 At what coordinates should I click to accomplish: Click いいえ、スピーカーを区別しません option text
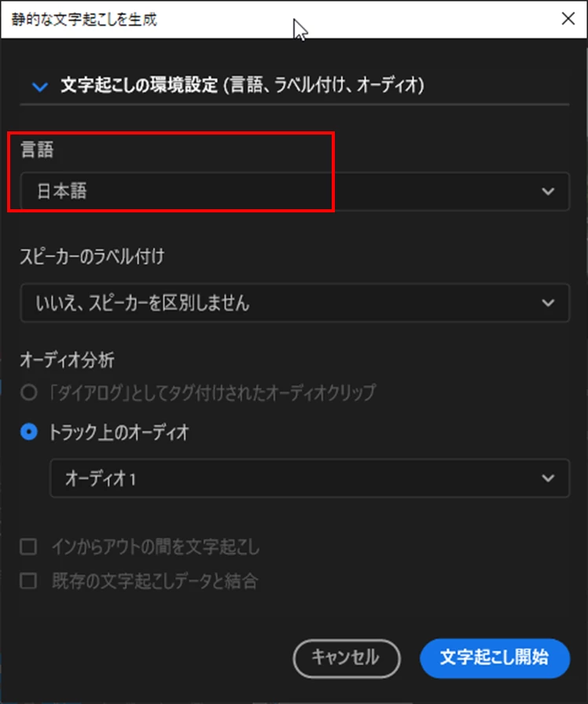(x=143, y=303)
